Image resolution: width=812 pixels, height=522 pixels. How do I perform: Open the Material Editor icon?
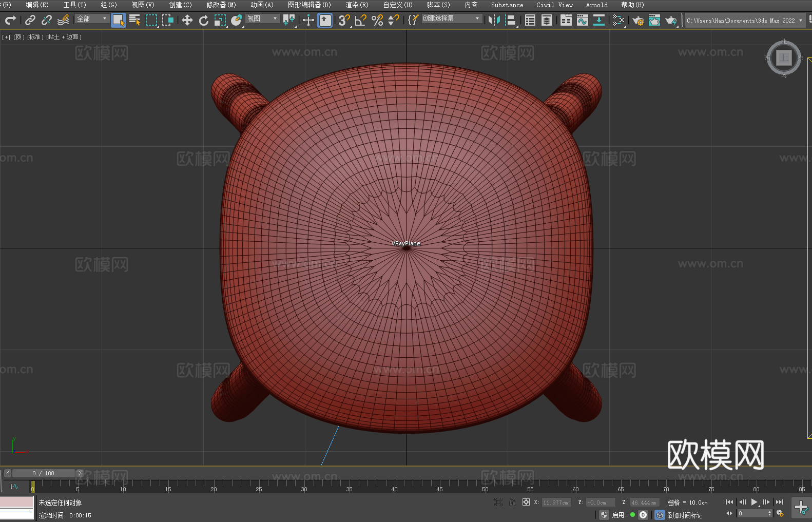click(618, 20)
